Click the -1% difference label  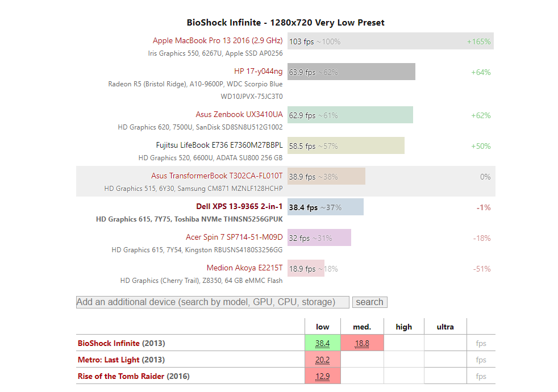click(484, 207)
